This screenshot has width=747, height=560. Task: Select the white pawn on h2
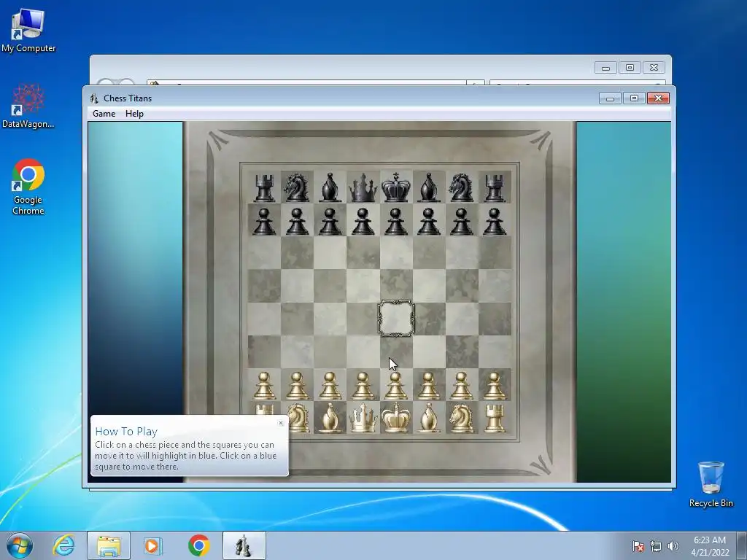495,386
